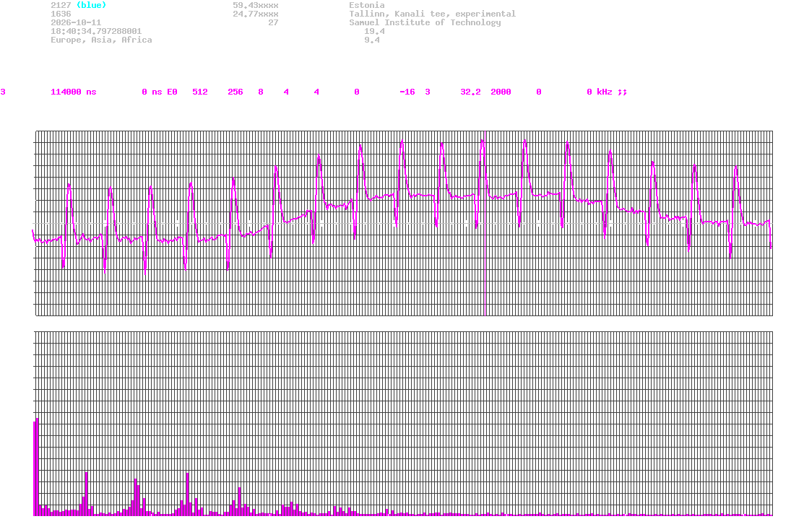Click the date 2026-10-11
The width and height of the screenshot is (791, 532).
[76, 22]
